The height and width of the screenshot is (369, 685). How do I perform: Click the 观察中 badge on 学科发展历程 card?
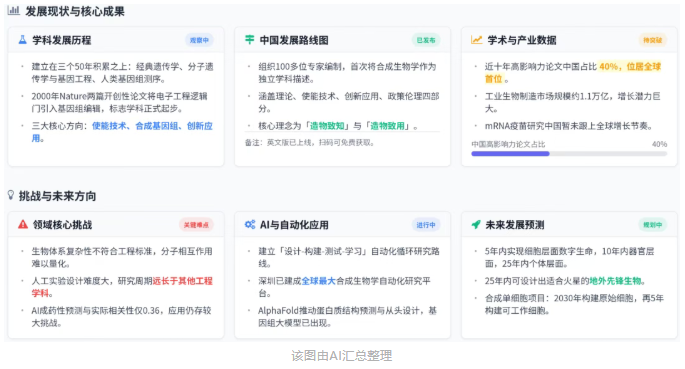199,40
